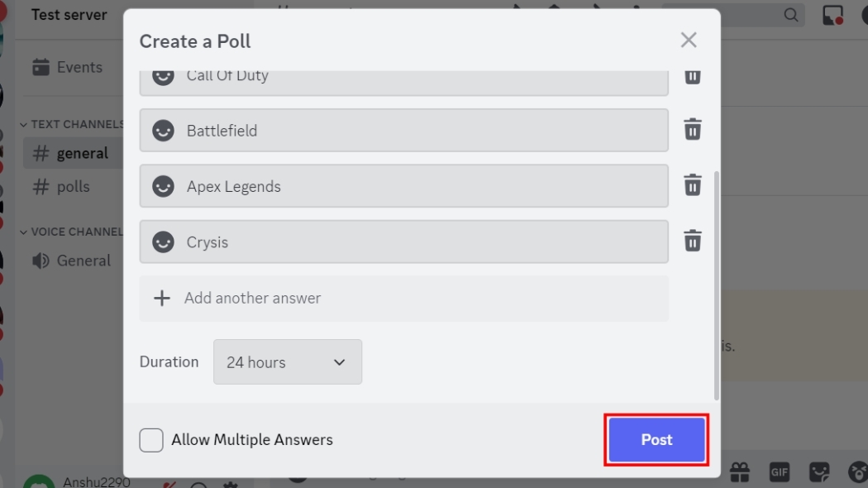
Task: Delete the Crysis answer with trash icon
Action: (x=692, y=242)
